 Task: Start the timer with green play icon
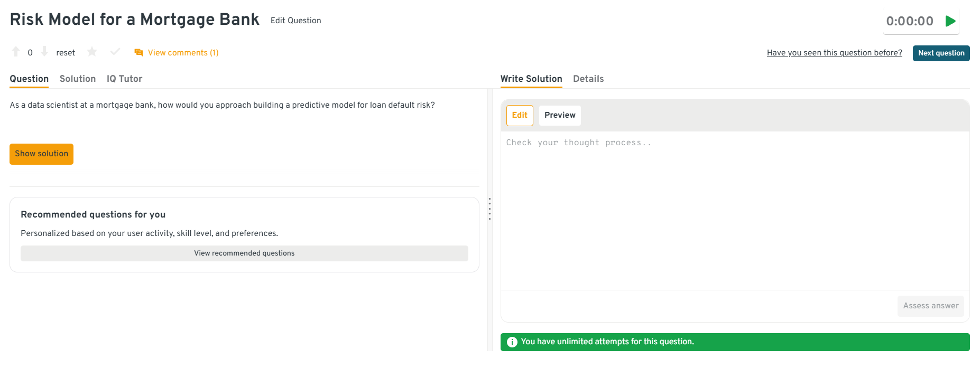[x=950, y=21]
